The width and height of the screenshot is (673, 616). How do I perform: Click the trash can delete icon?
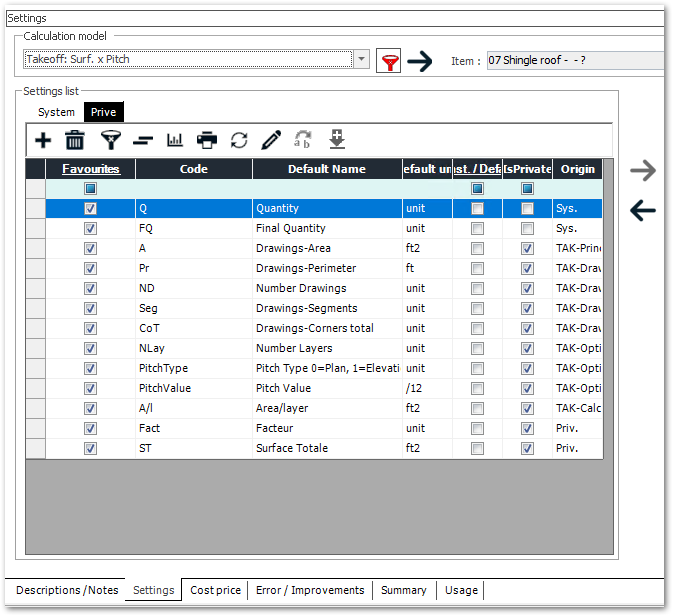[75, 140]
